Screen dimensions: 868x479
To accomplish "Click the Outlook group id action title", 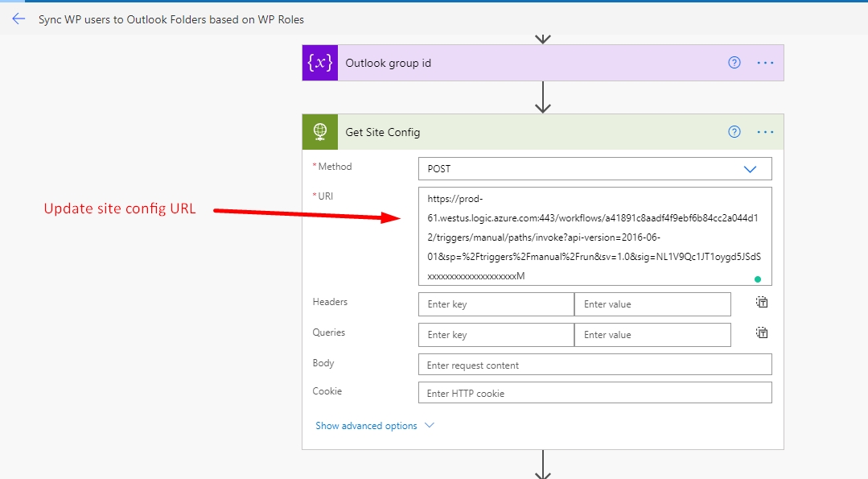I will click(x=388, y=63).
